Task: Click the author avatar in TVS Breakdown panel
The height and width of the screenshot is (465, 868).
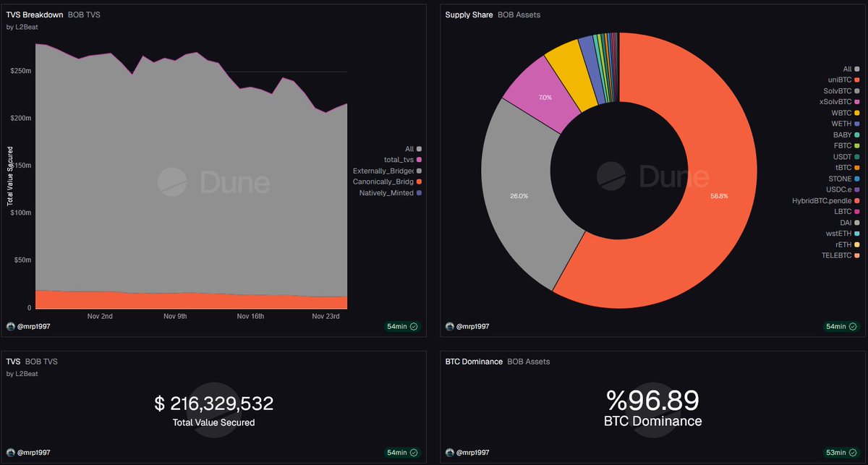Action: coord(10,326)
